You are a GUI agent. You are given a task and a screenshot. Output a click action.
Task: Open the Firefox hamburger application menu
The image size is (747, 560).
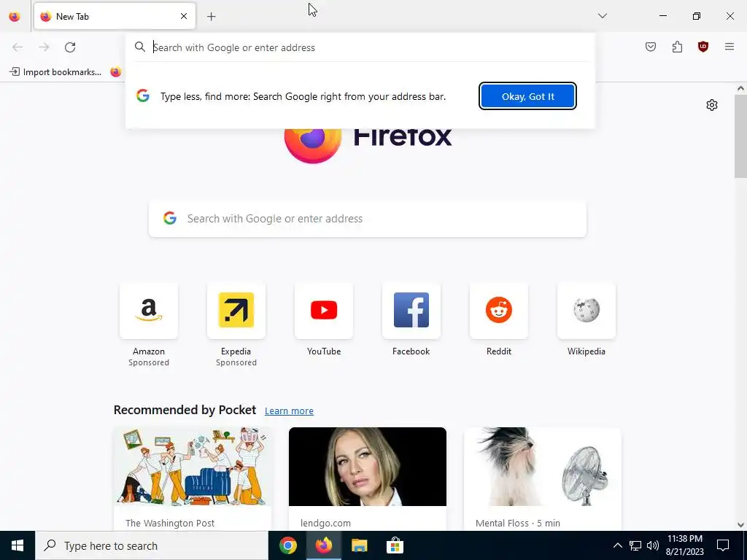pos(729,47)
